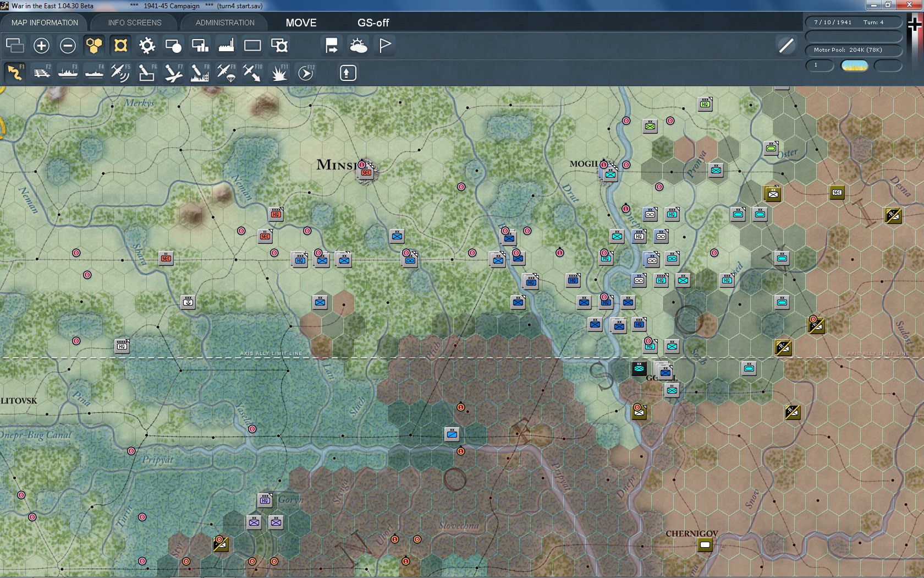924x578 pixels.
Task: Toggle the factory display icon
Action: click(x=226, y=45)
